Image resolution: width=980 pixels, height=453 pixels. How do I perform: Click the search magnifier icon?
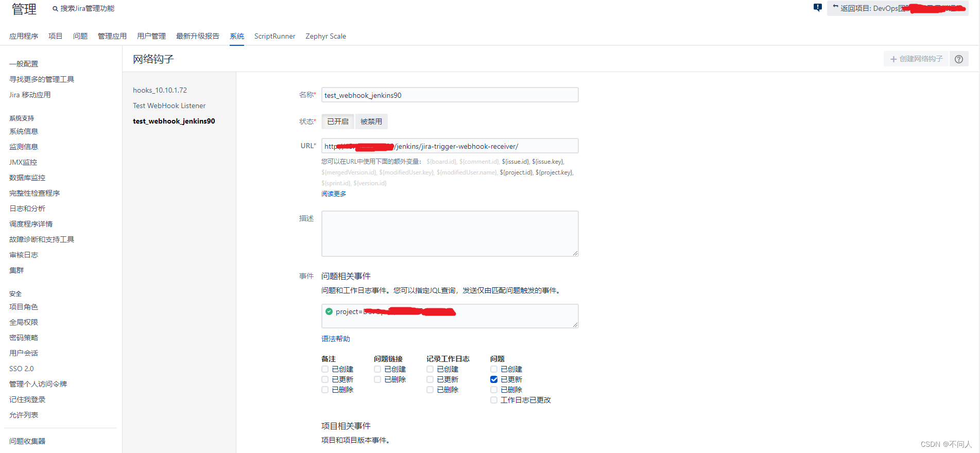pos(55,9)
